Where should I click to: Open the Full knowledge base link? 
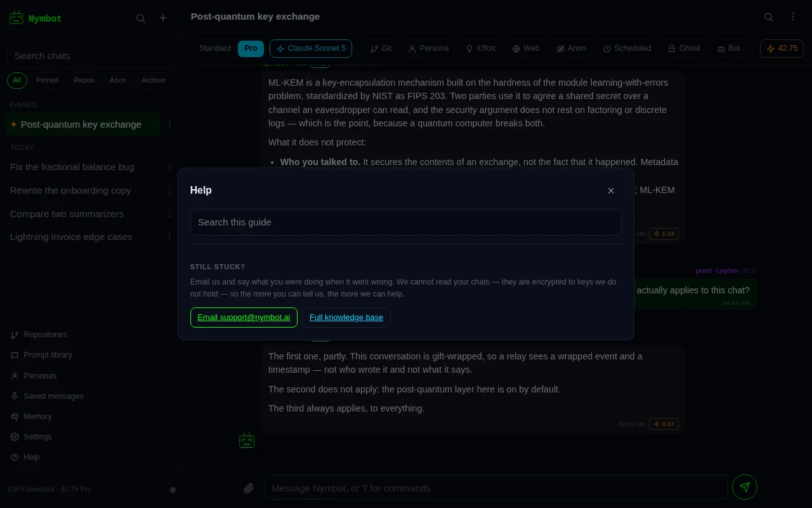pyautogui.click(x=346, y=317)
